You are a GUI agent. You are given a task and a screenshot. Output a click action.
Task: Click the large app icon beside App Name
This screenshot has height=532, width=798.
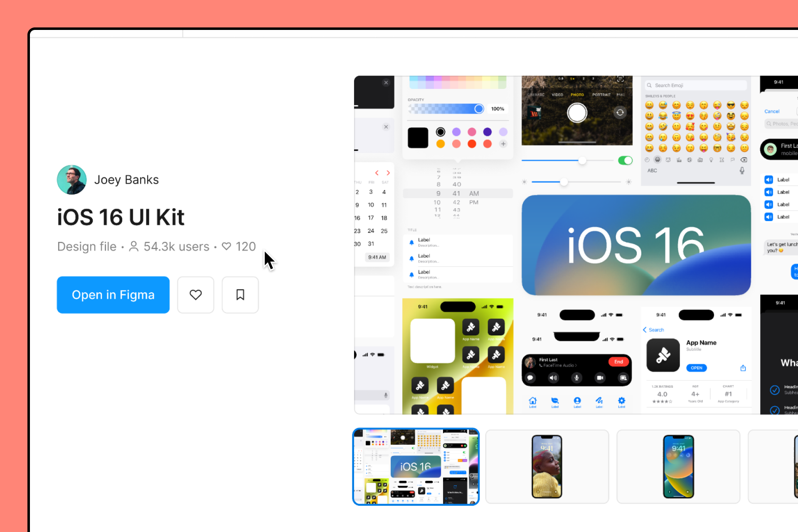pos(663,355)
